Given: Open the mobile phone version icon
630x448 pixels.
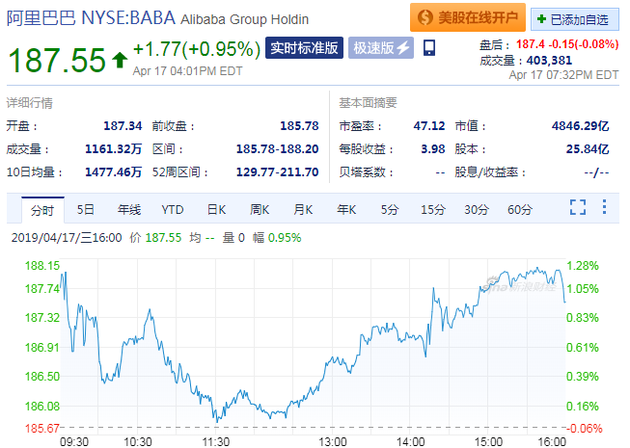Looking at the screenshot, I should tap(429, 48).
